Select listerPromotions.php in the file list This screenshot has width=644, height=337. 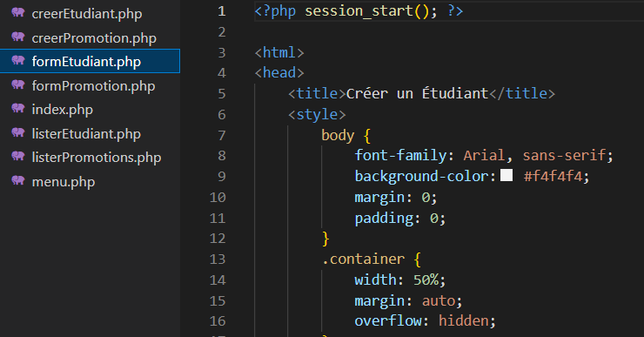90,157
